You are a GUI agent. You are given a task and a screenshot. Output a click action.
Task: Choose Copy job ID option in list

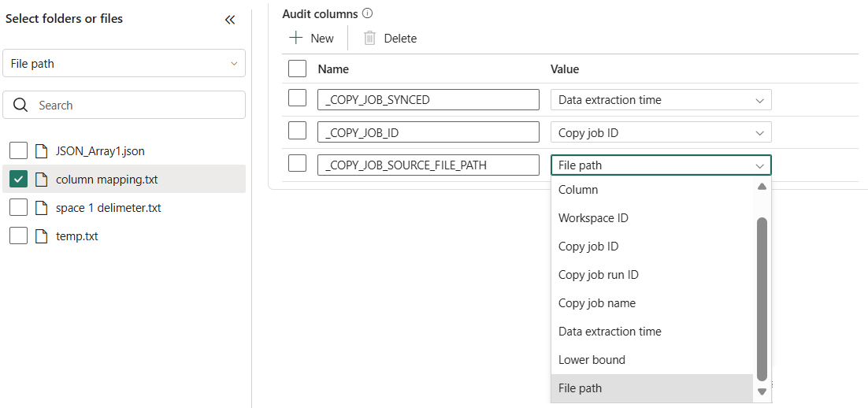pyautogui.click(x=652, y=247)
